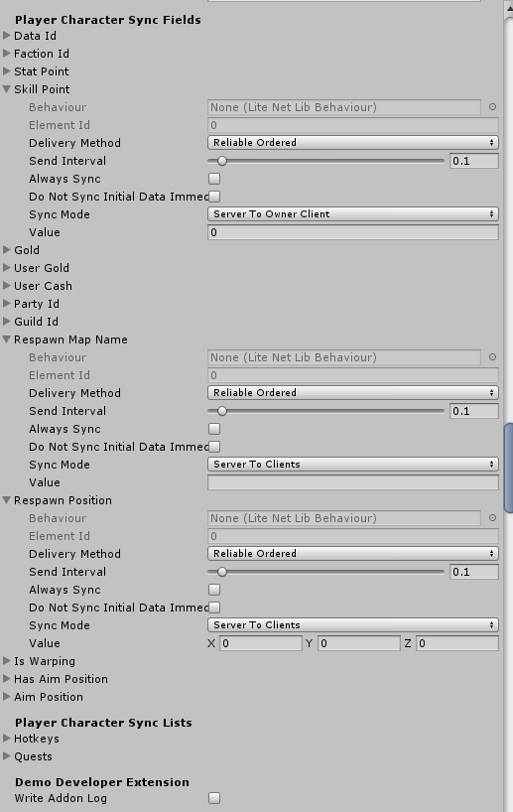
Task: Open Respawn Position Delivery Method dropdown
Action: (353, 554)
